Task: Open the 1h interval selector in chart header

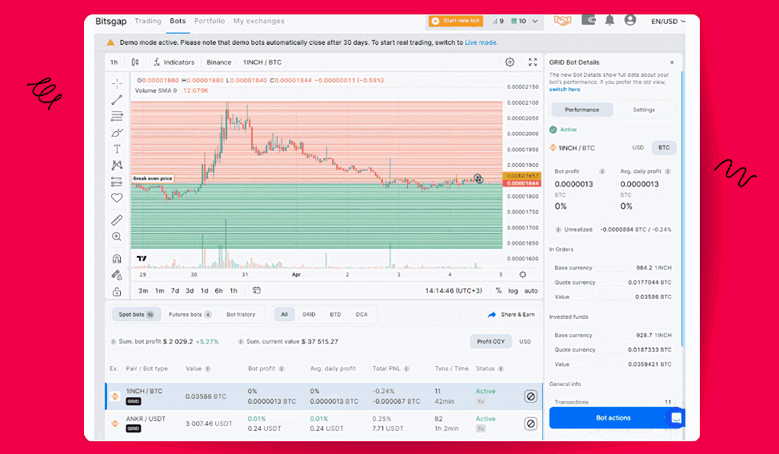Action: click(114, 62)
